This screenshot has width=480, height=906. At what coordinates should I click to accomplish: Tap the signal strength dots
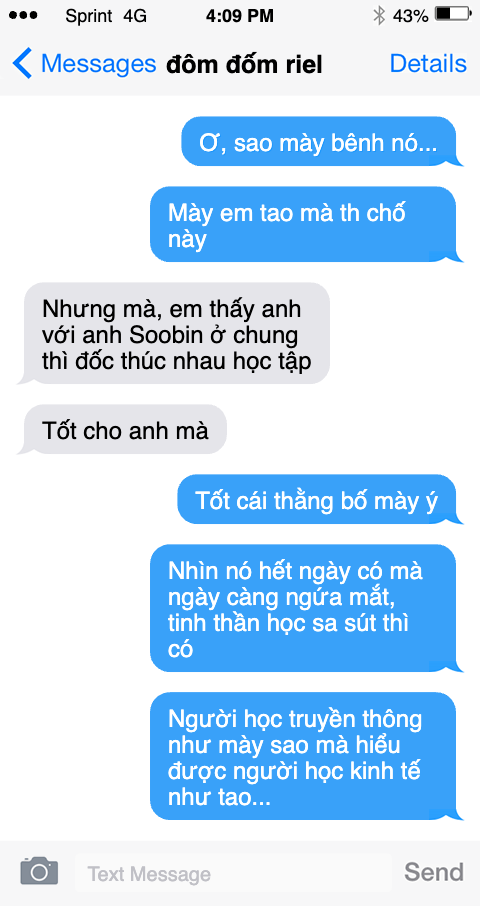point(23,16)
